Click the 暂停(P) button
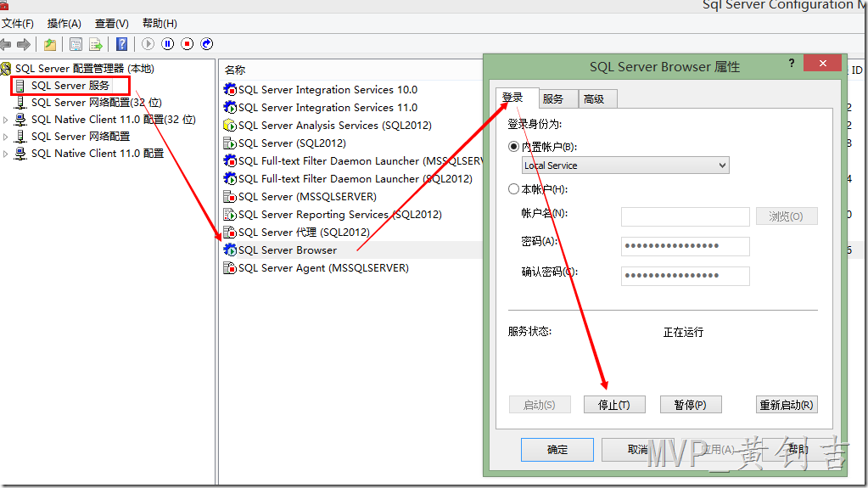Screen dimensions: 868x488 (691, 405)
